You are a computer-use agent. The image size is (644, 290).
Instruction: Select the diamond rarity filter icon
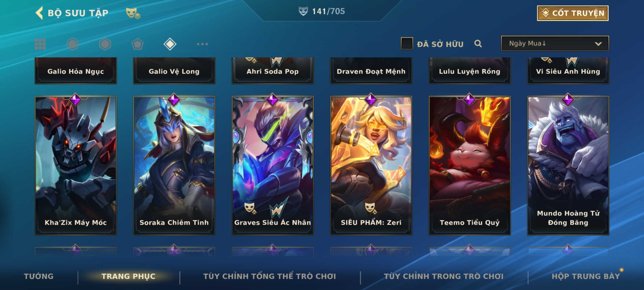(x=170, y=44)
